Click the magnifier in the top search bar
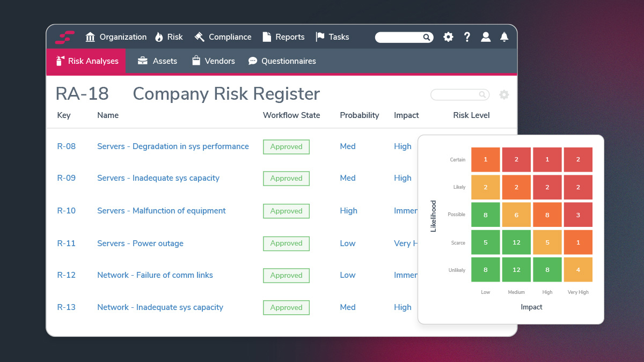Image resolution: width=644 pixels, height=362 pixels. click(427, 37)
